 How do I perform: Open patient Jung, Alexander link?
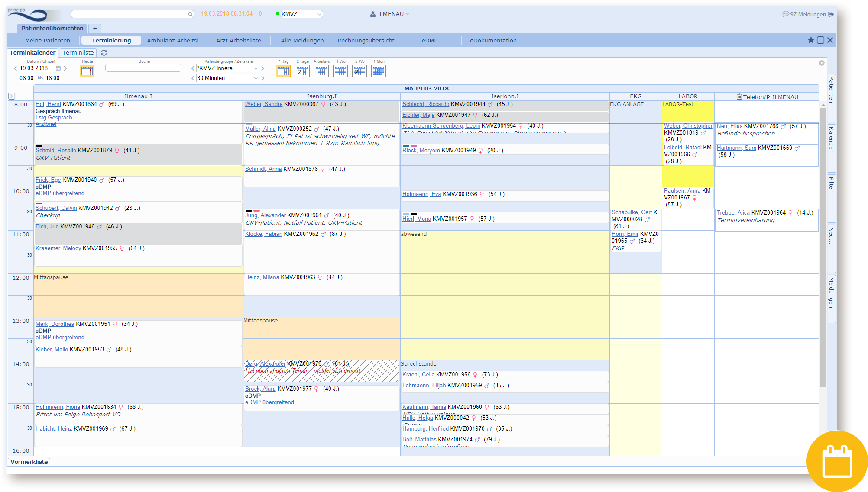266,215
